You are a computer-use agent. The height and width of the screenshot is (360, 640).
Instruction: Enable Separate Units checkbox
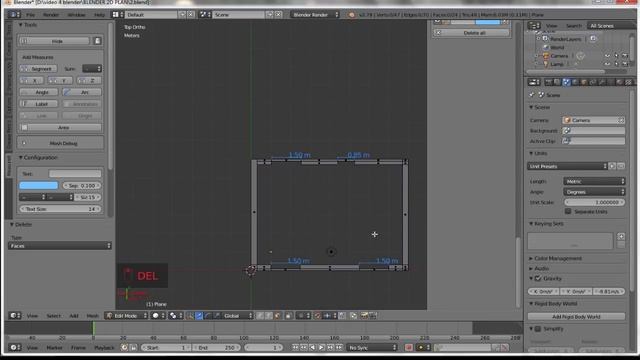tap(568, 211)
